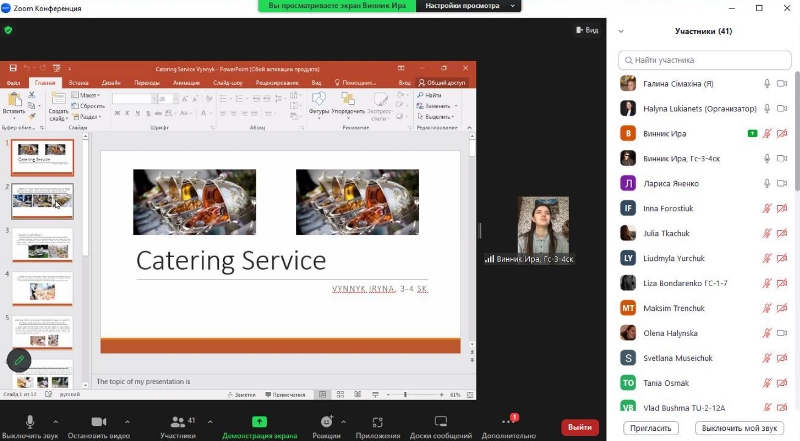Stop video via Остановить видео camera icon

pyautogui.click(x=98, y=422)
